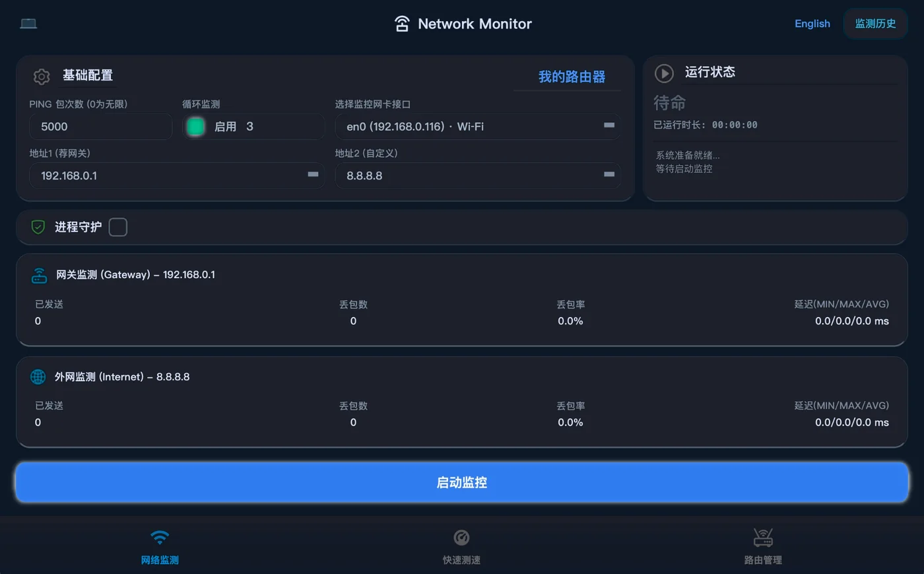Open the 我的路由器 link
The image size is (924, 574).
point(572,77)
